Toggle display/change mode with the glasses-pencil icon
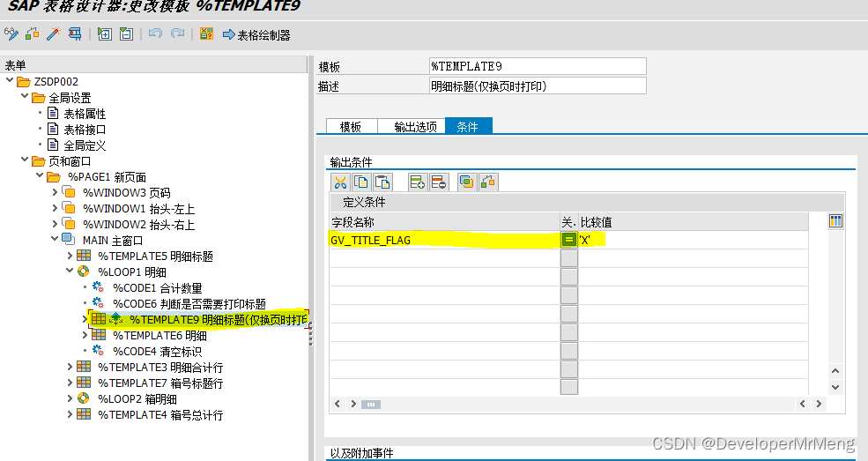This screenshot has height=461, width=868. [11, 34]
